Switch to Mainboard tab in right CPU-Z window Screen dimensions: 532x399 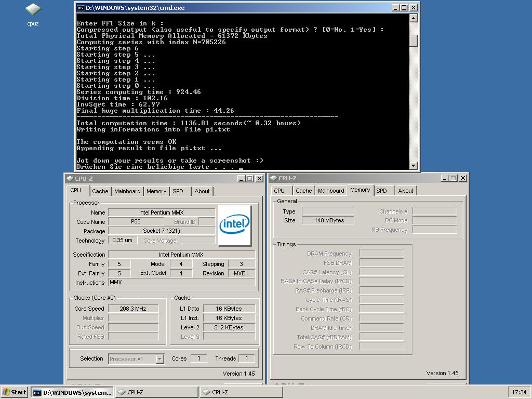tap(331, 191)
